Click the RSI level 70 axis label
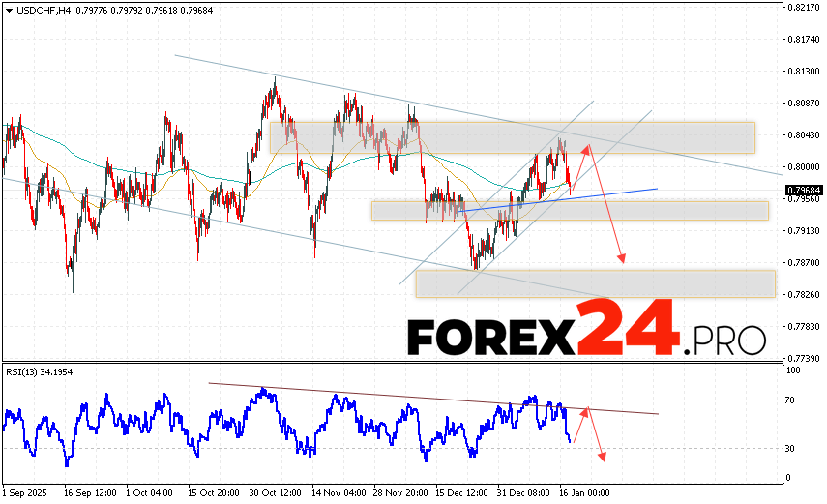This screenshot has width=827, height=504. tap(791, 399)
